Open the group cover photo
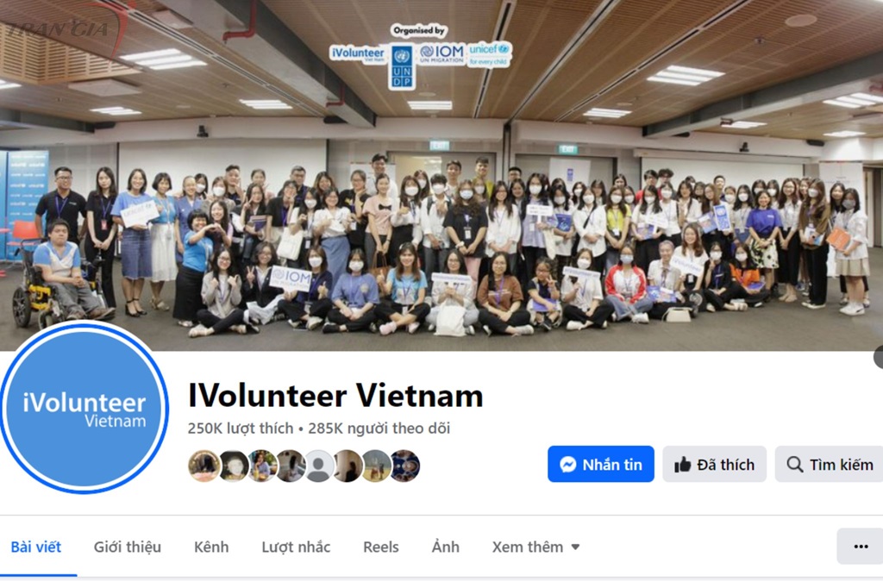This screenshot has width=883, height=588. [x=441, y=175]
